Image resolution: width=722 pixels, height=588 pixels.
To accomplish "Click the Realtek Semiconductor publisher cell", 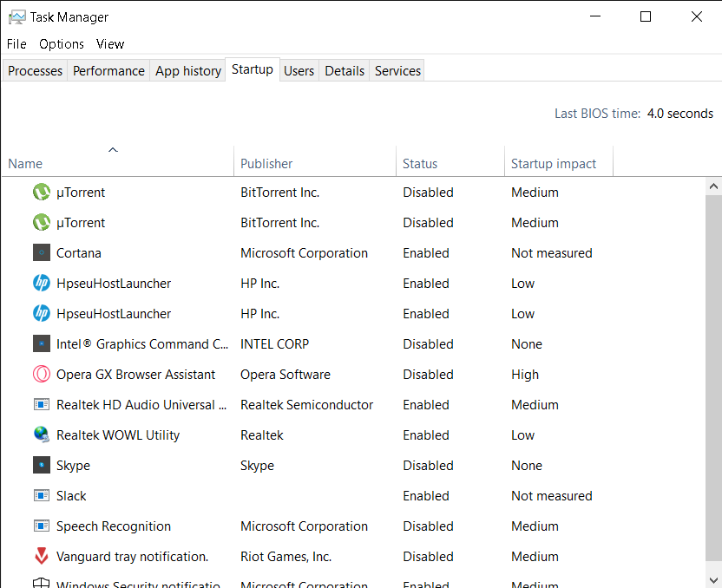I will tap(306, 405).
